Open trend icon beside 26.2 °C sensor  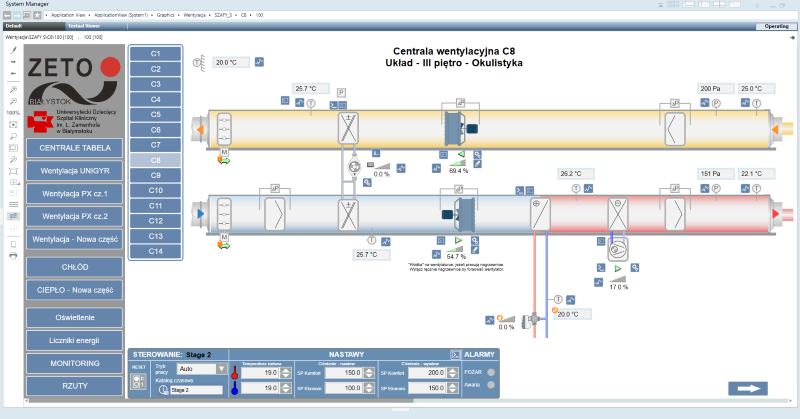[x=588, y=188]
